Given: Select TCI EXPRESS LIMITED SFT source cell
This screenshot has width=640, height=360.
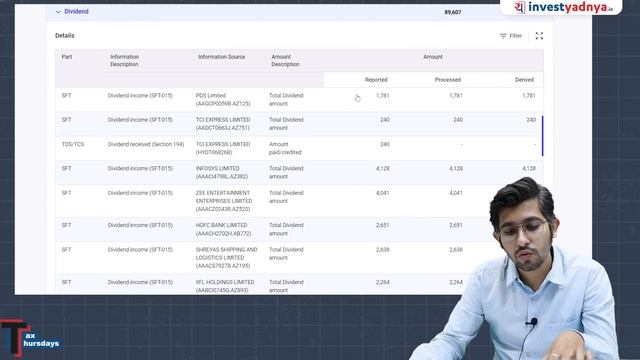Looking at the screenshot, I should 223,124.
